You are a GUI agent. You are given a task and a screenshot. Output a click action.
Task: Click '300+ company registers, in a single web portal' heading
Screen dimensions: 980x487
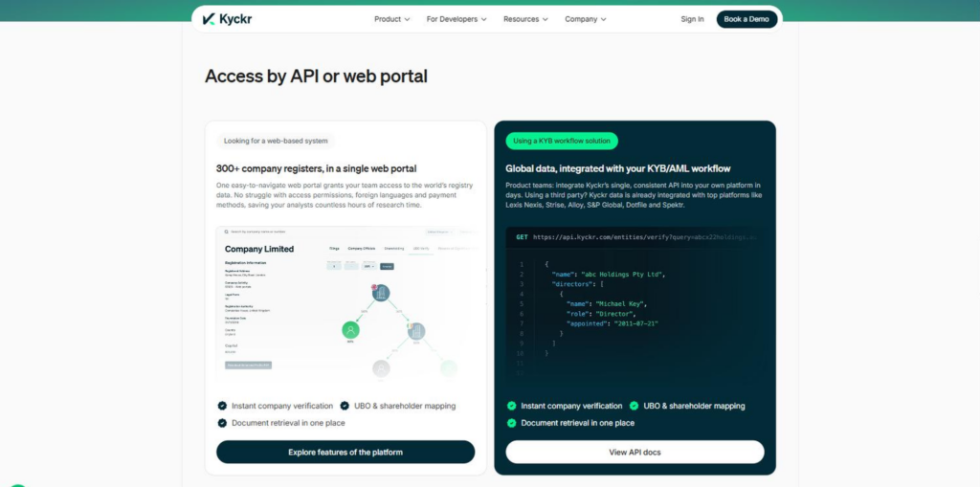click(x=316, y=168)
